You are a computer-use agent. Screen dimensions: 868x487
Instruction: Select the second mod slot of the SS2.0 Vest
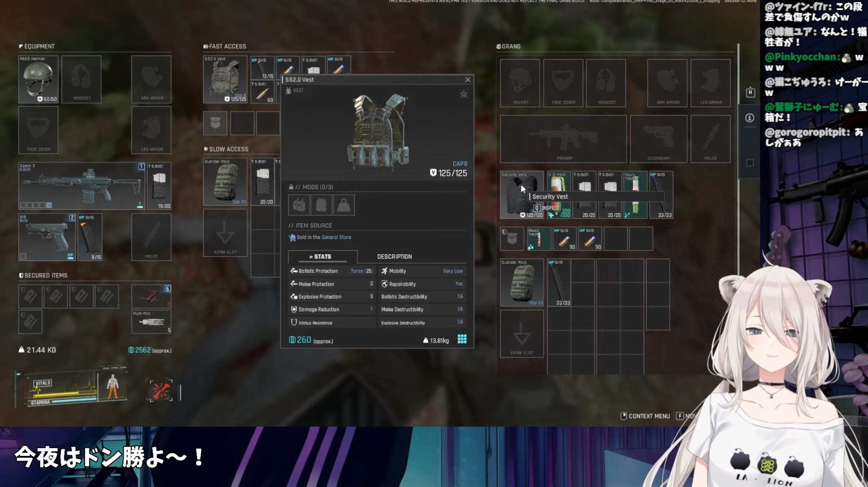tap(321, 205)
